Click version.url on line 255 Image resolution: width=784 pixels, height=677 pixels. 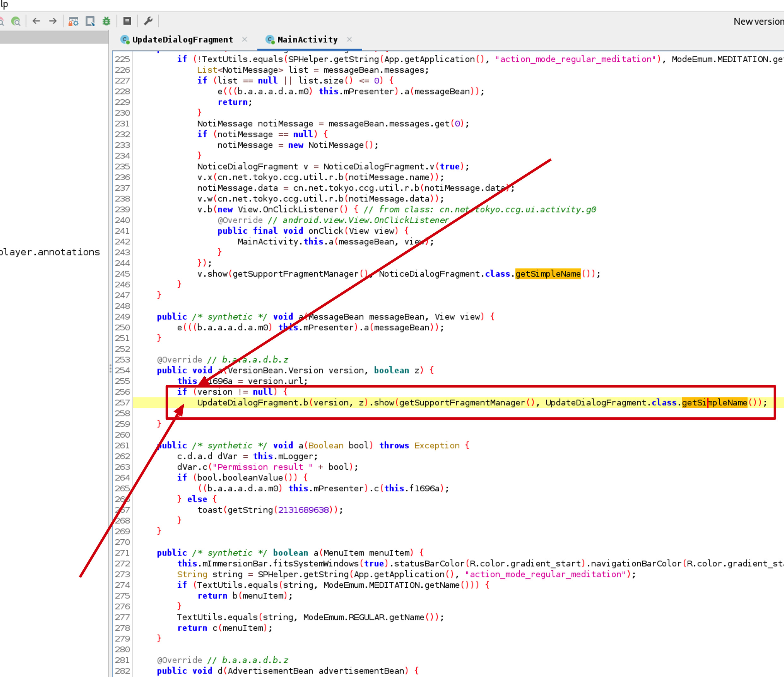pyautogui.click(x=276, y=381)
